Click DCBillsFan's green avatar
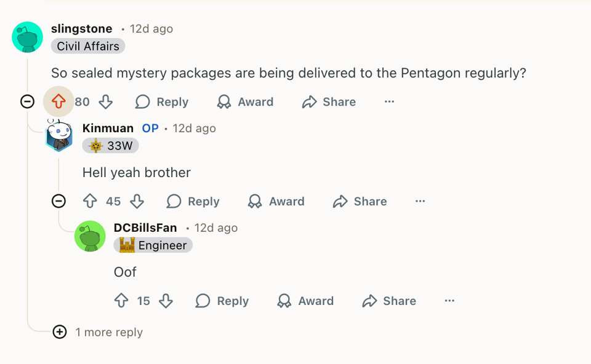The image size is (591, 364). 90,236
